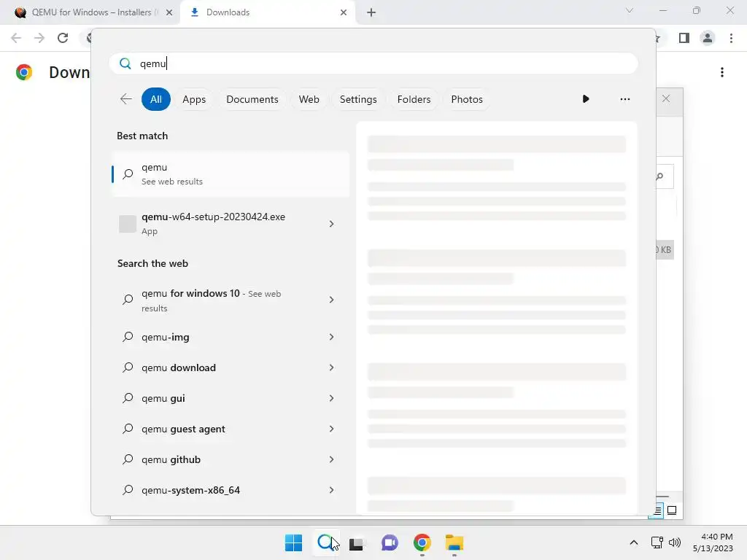This screenshot has width=747, height=560.
Task: Switch File Explorer to details view
Action: [657, 510]
